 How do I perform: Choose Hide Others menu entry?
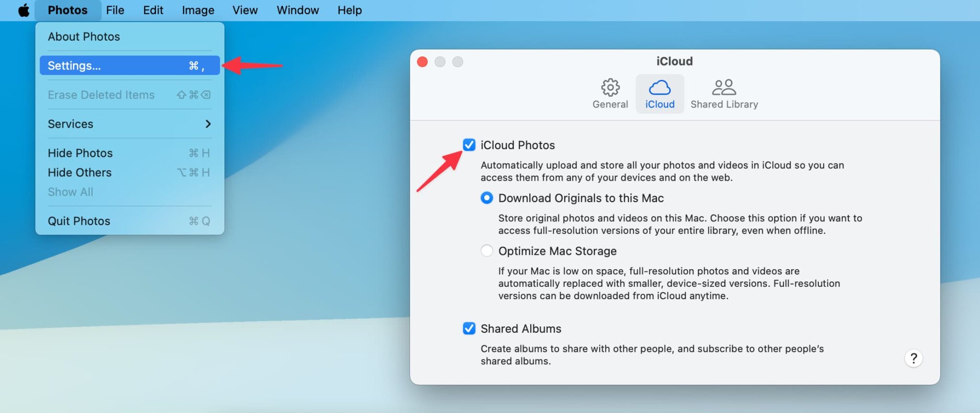point(130,173)
